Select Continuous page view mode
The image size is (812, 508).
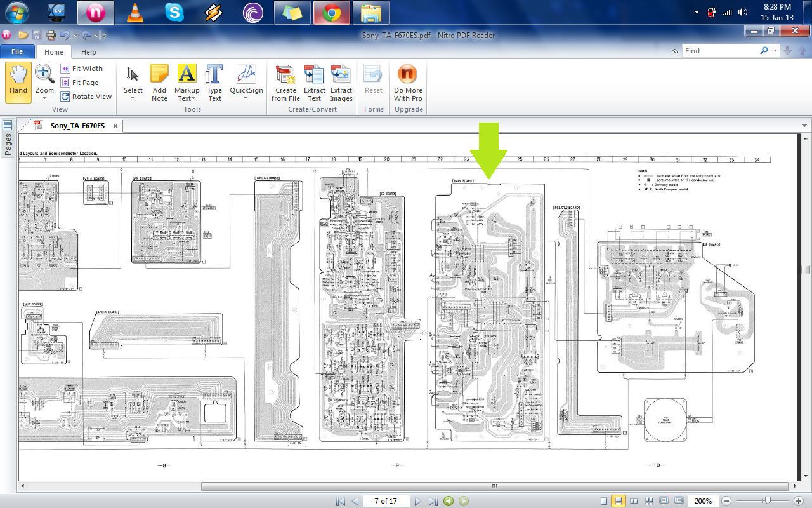click(619, 501)
